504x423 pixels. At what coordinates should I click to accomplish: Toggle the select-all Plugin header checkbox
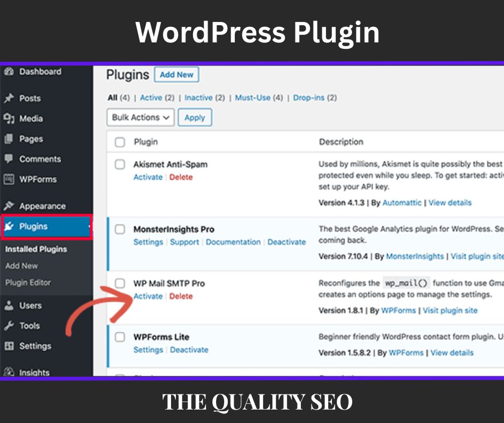tap(120, 142)
